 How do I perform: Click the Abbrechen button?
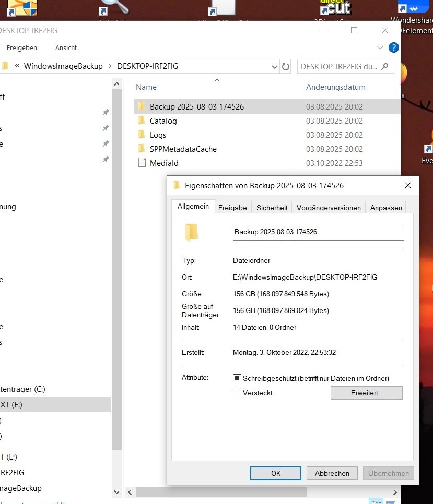click(332, 473)
